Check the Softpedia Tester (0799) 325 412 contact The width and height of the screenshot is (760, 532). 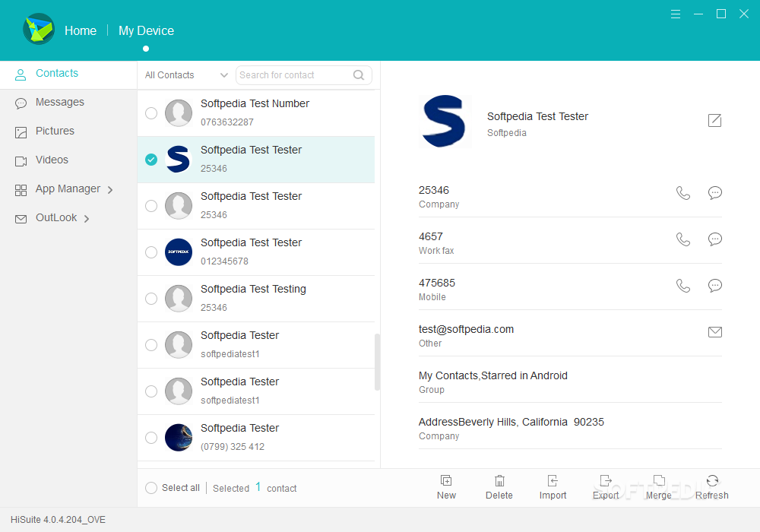(151, 438)
